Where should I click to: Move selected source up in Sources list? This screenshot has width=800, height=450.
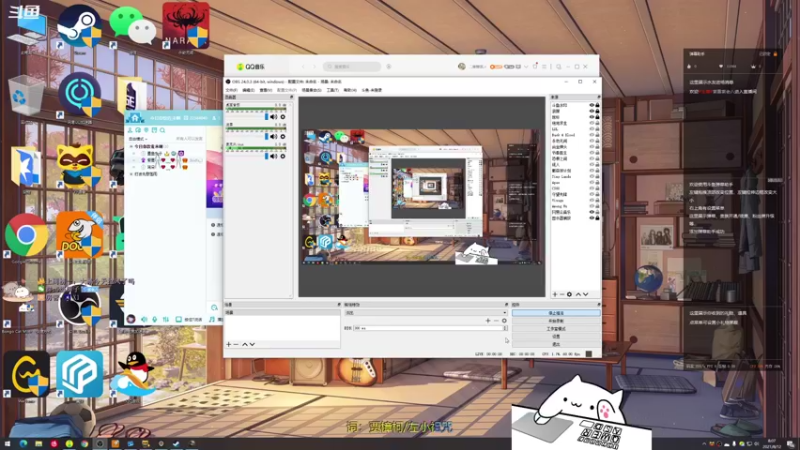click(x=578, y=294)
